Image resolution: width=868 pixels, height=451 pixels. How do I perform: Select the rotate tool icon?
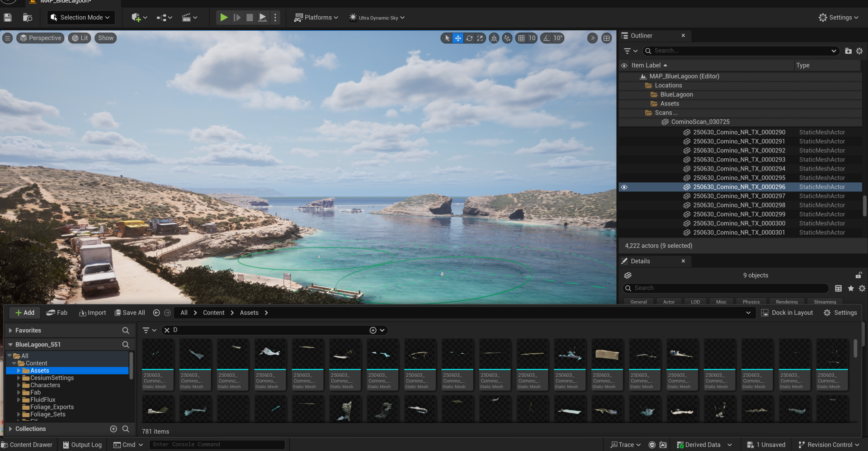click(469, 38)
